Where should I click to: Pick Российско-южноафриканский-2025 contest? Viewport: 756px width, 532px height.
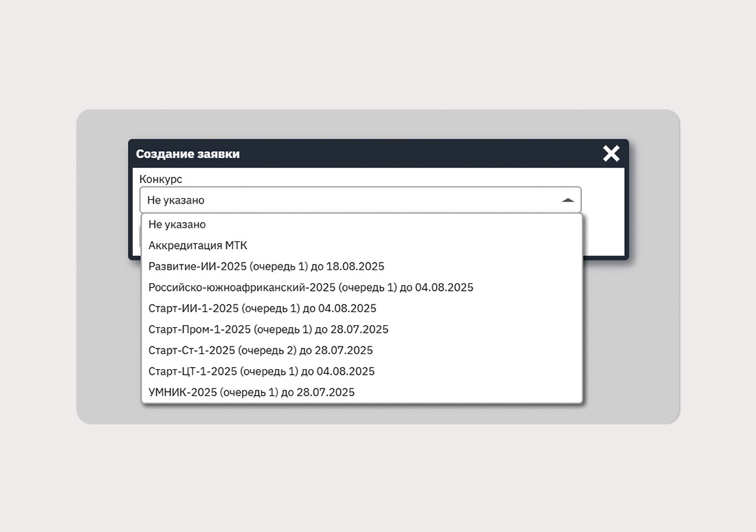(x=311, y=287)
